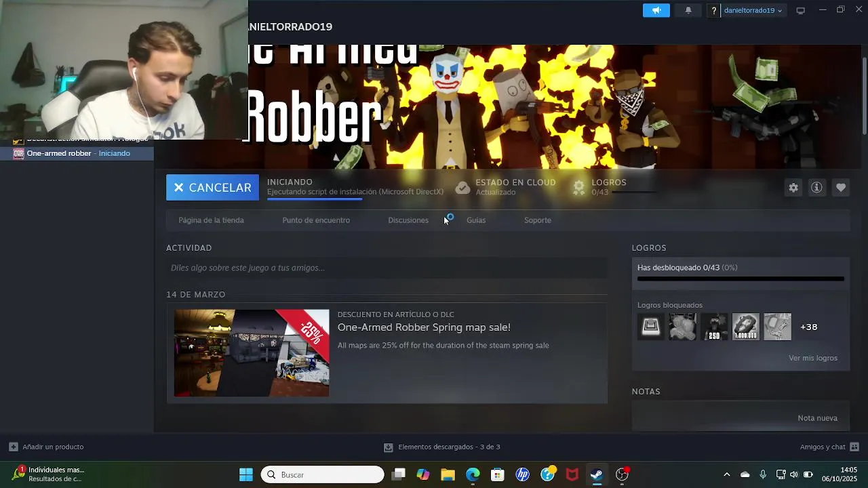Click the achievements gear icon beside LOGROS
Image resolution: width=868 pixels, height=488 pixels.
coord(578,188)
